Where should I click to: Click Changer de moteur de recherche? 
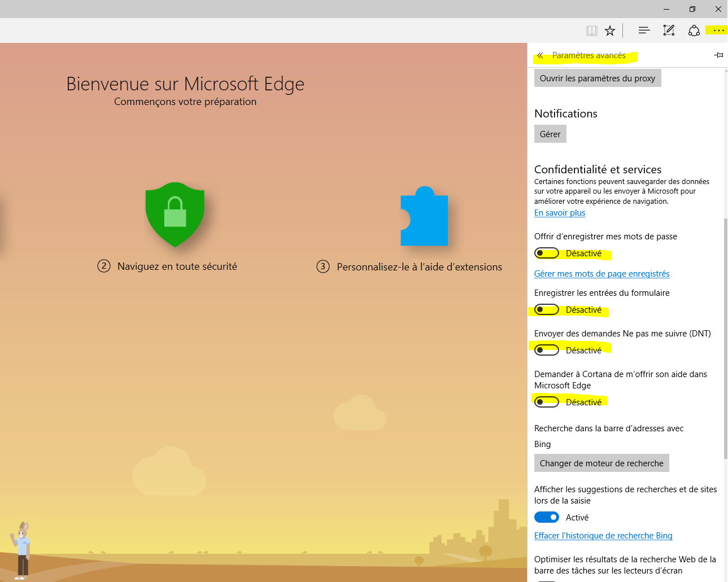[601, 463]
